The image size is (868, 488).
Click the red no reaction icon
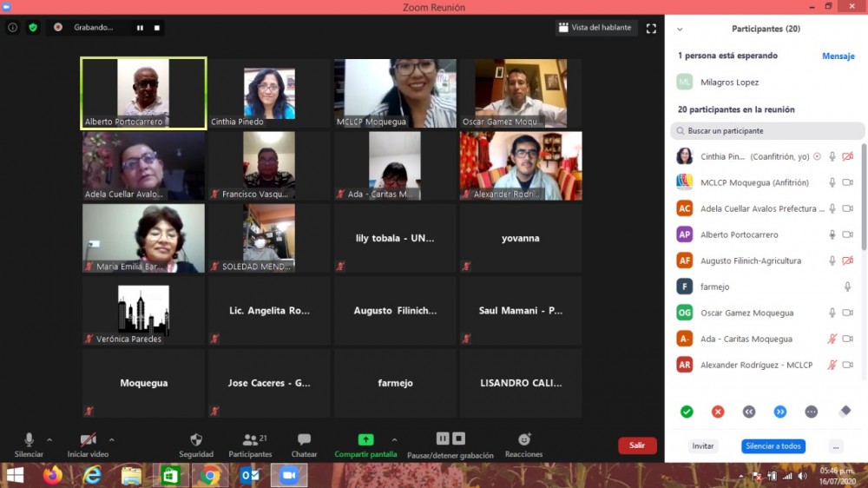[x=718, y=412]
